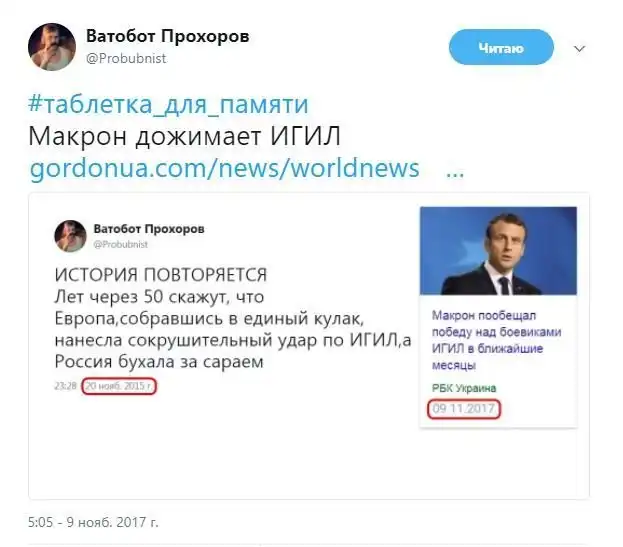Follow the gordonua.com/news/worldnews link
This screenshot has width=623, height=547.
(x=225, y=168)
